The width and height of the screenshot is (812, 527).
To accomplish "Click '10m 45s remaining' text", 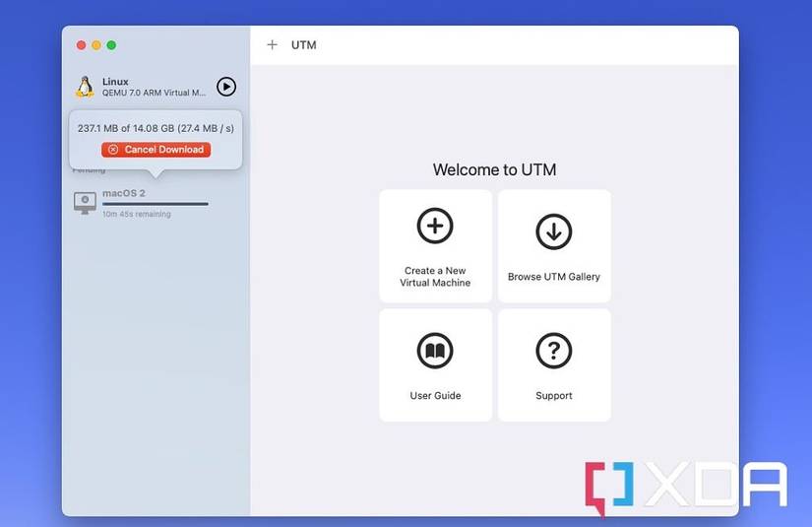I will coord(137,214).
